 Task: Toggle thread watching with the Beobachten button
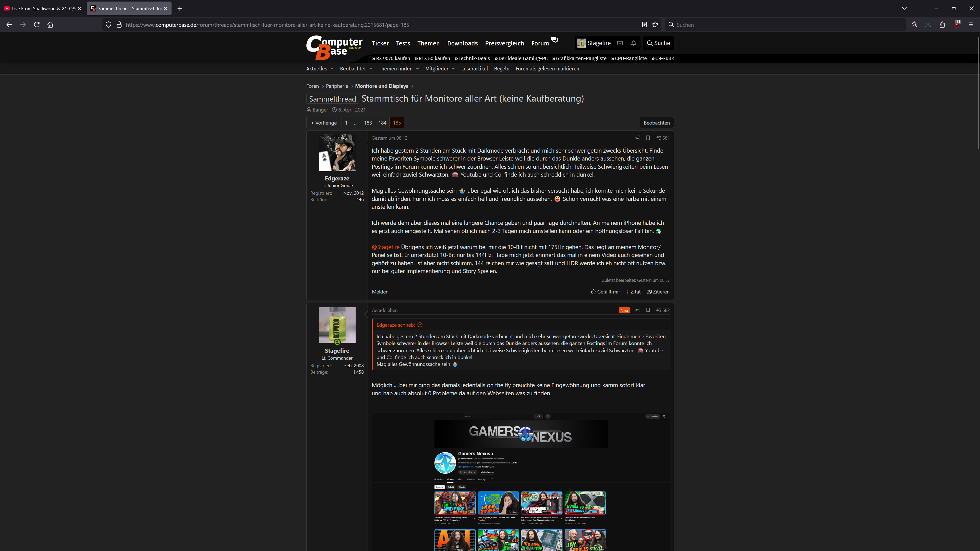(657, 123)
